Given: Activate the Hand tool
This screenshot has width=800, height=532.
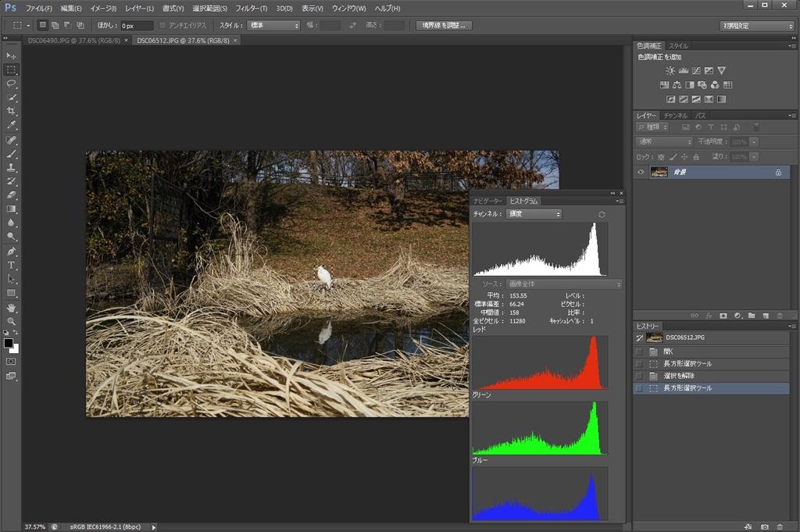Looking at the screenshot, I should (12, 307).
